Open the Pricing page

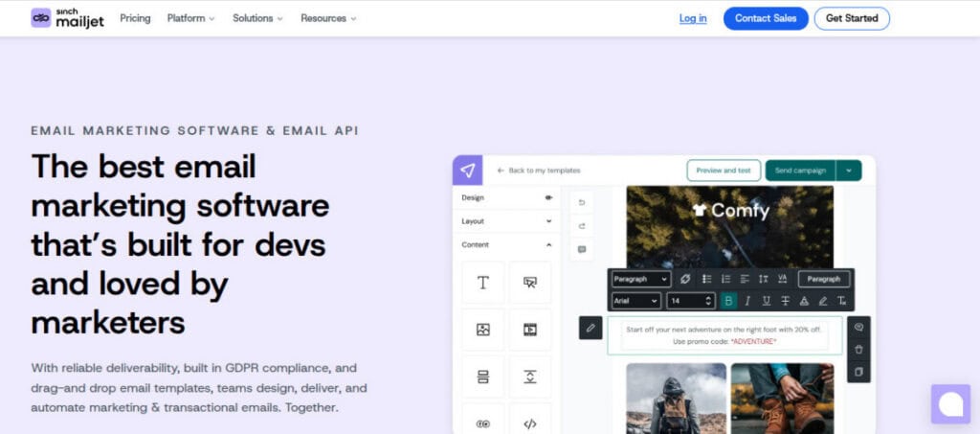(x=135, y=18)
